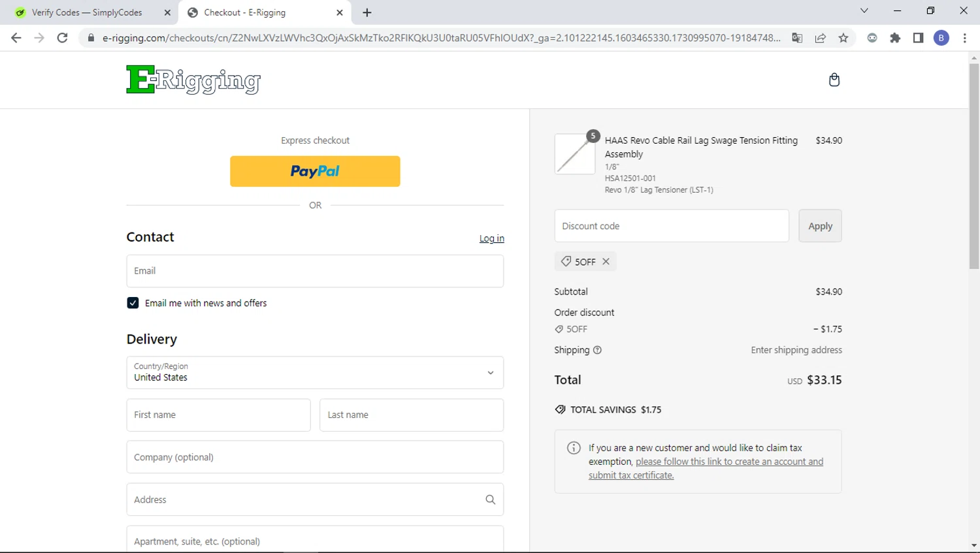
Task: Click the Apply discount button
Action: [x=820, y=226]
